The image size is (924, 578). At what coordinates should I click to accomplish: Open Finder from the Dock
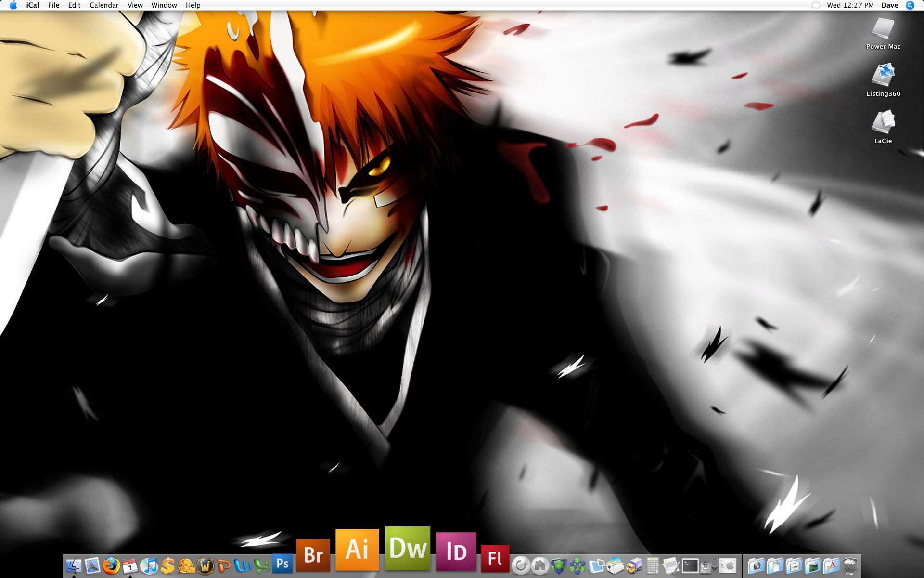[74, 566]
